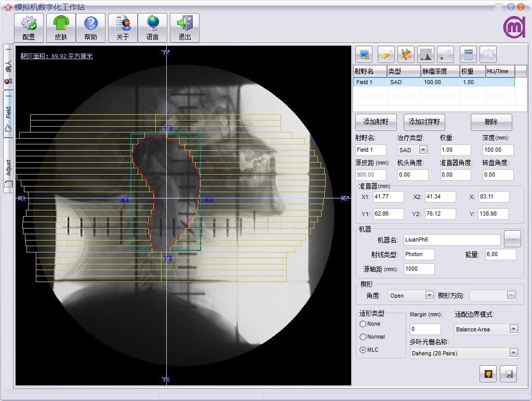Click the 能量 6.00 energy field
Viewport: 532px width, 401px height.
500,255
